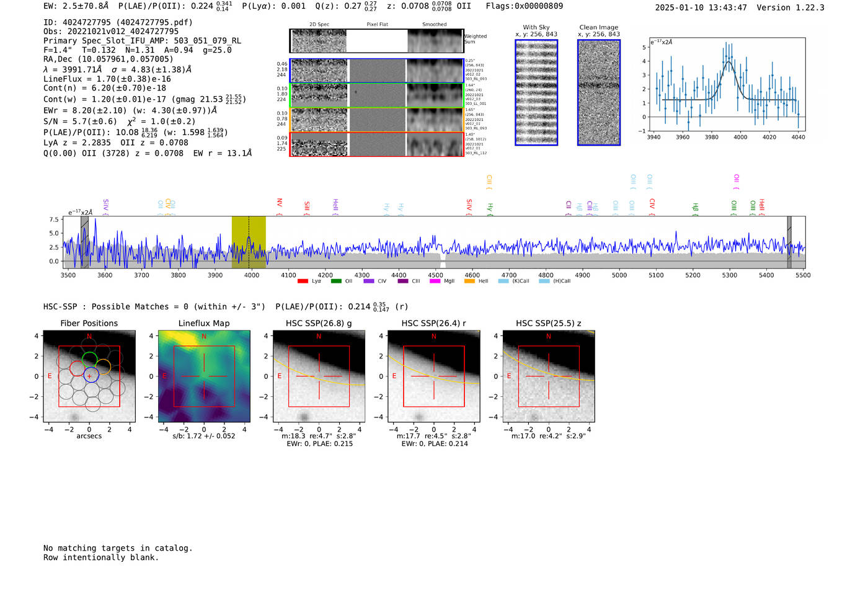The height and width of the screenshot is (591, 868).
Task: Click the purple CIV legend swatch
Action: click(x=369, y=282)
